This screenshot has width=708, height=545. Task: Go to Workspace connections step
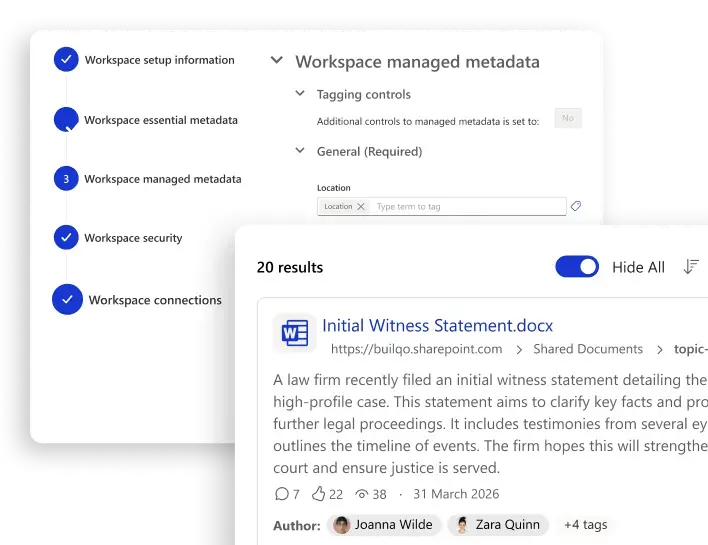pos(155,300)
